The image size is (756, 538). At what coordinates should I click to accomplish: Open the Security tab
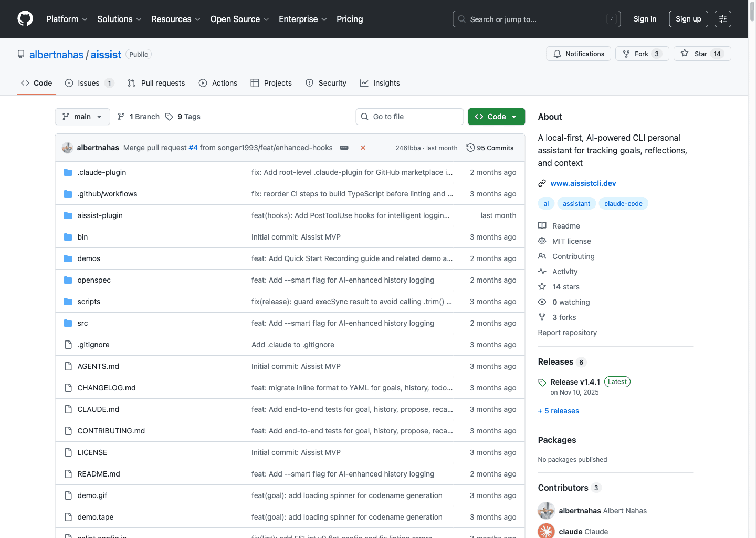[331, 82]
